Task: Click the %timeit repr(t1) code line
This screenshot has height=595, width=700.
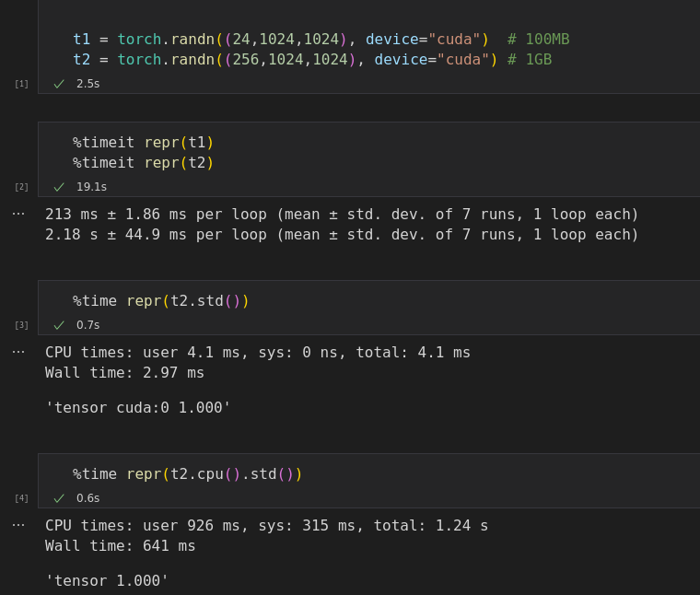Action: tap(144, 143)
